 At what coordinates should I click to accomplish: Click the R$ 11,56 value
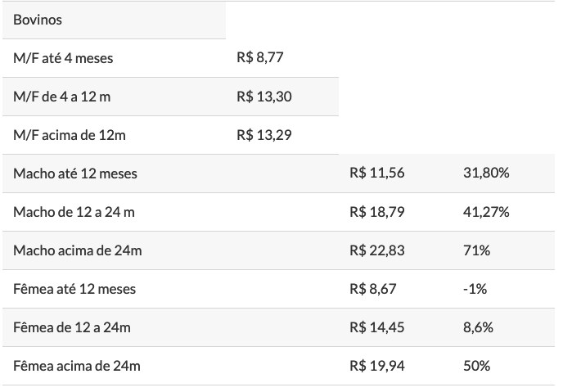coord(377,173)
